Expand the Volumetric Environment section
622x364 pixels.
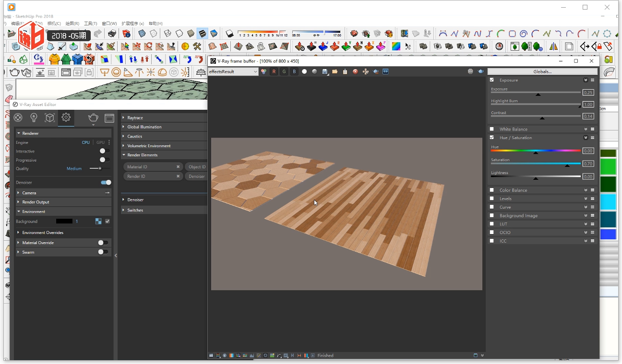pos(164,146)
